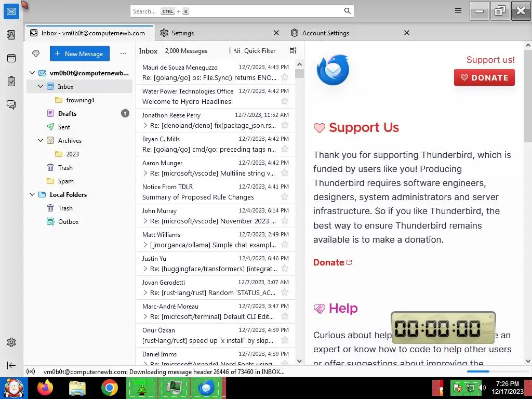
Task: Star the John Murray message
Action: point(285,221)
